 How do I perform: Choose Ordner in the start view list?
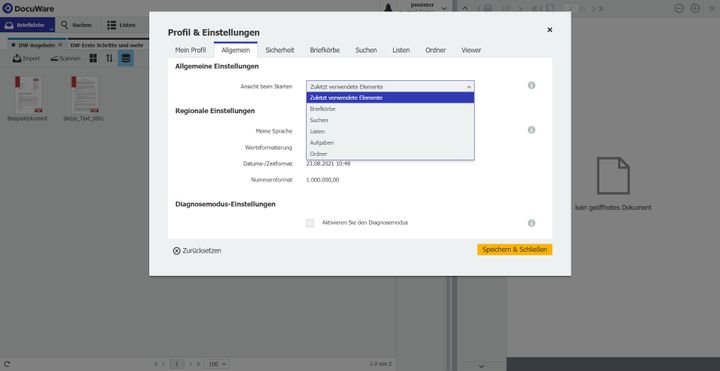[x=390, y=153]
